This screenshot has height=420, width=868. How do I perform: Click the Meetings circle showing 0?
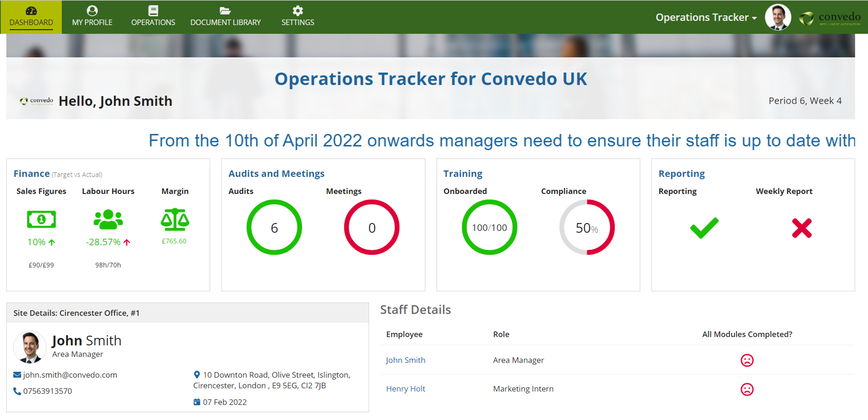pyautogui.click(x=372, y=228)
